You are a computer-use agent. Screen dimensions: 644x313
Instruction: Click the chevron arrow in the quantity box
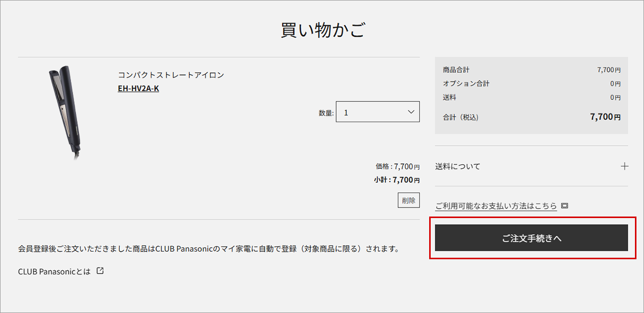click(411, 112)
